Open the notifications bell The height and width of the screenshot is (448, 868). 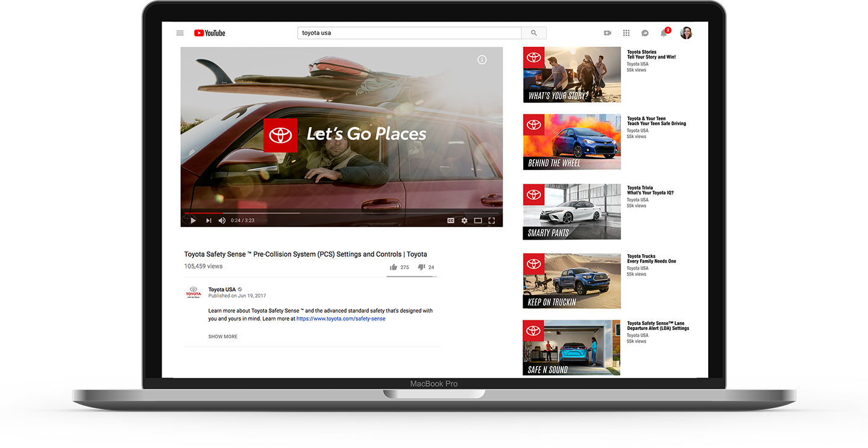click(664, 33)
